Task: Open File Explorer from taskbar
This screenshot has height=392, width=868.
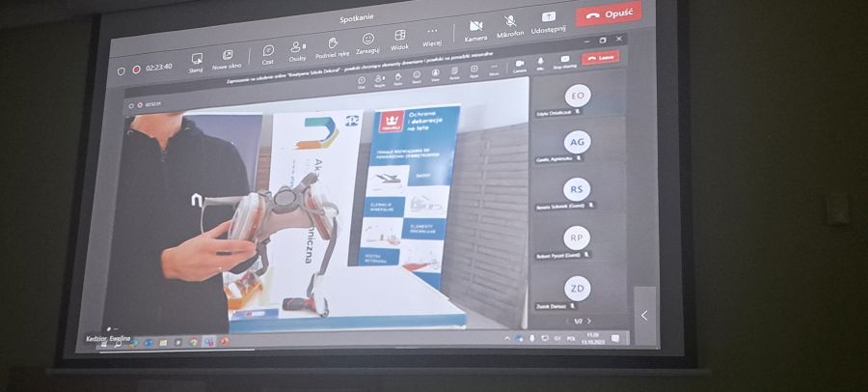Action: (163, 343)
